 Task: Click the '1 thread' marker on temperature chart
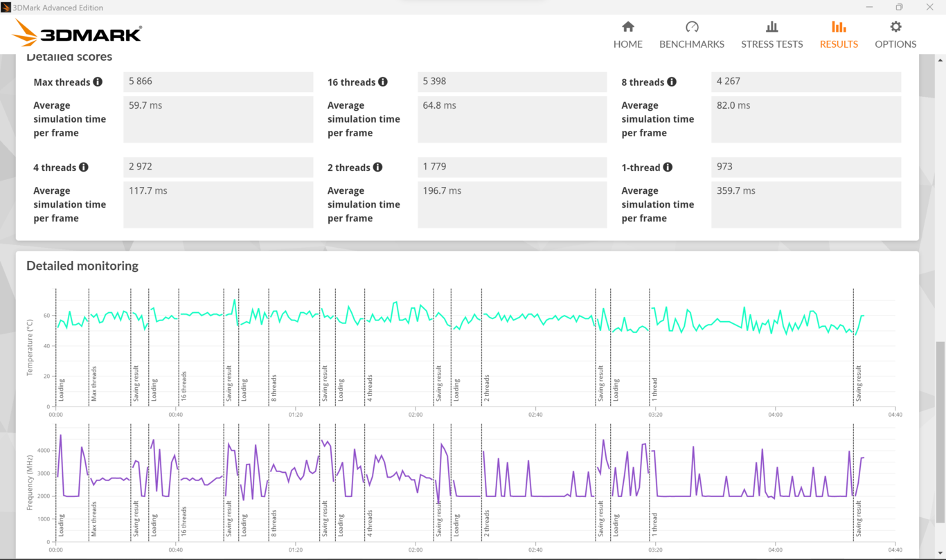[655, 389]
